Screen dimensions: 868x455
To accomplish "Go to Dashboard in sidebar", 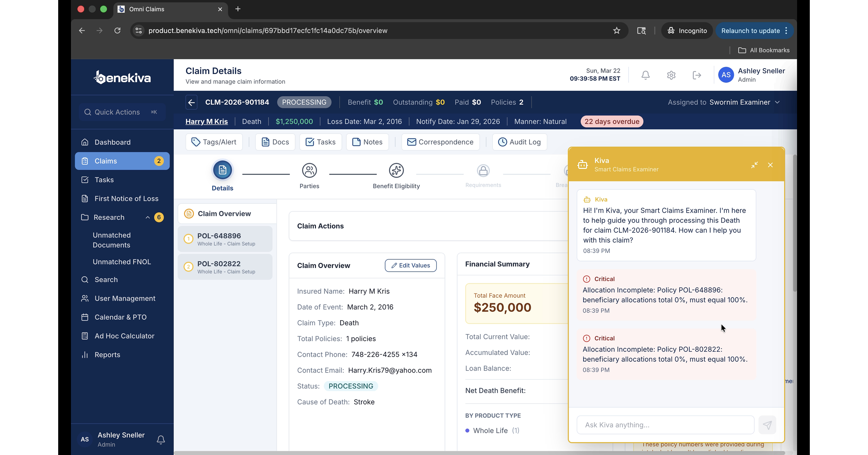I will point(122,142).
